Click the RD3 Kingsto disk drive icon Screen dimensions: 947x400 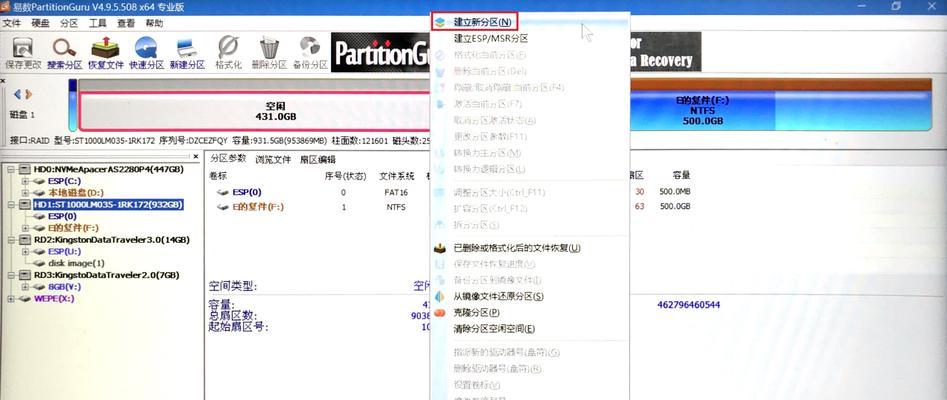coord(25,275)
